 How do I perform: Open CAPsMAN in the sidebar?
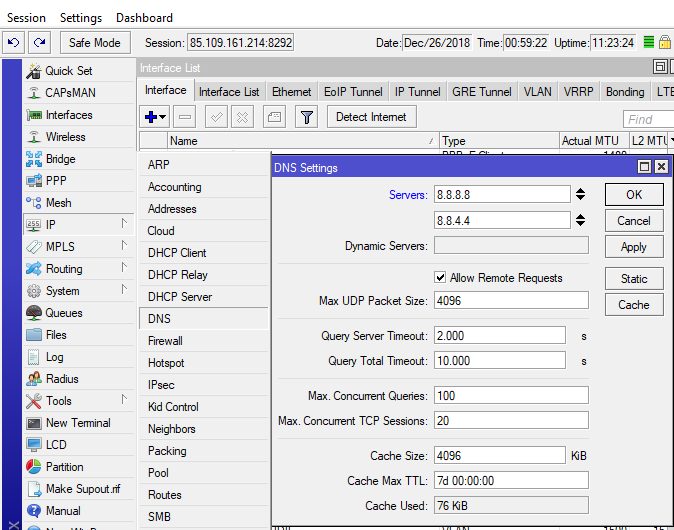coord(80,93)
